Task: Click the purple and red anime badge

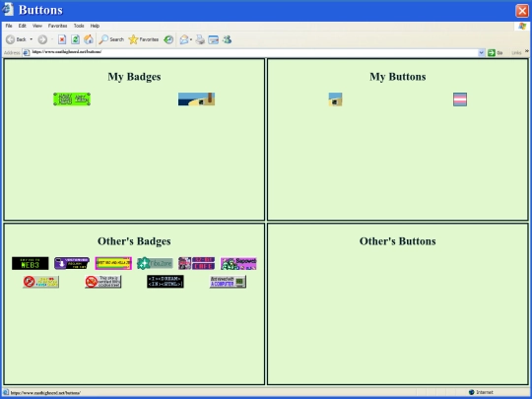Action: click(196, 263)
